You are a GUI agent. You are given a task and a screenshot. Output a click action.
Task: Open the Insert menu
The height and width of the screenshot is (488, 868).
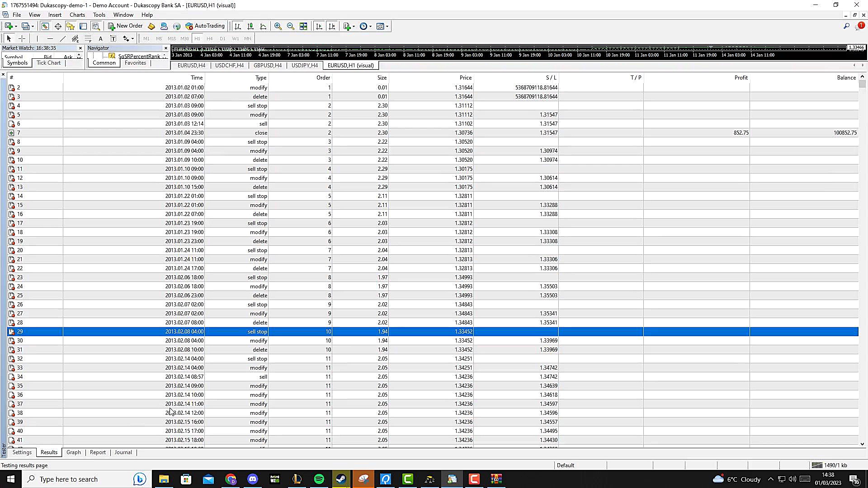(55, 14)
